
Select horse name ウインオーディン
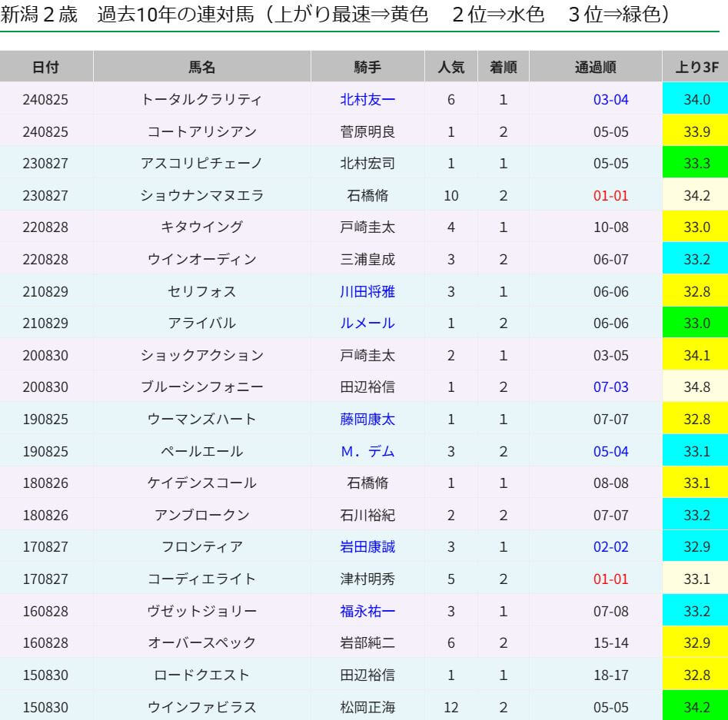click(x=202, y=259)
